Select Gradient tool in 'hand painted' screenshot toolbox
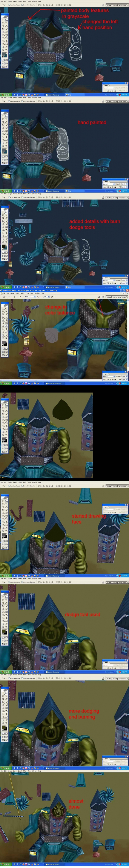Screen dimensions: 129x868 tap(6, 131)
